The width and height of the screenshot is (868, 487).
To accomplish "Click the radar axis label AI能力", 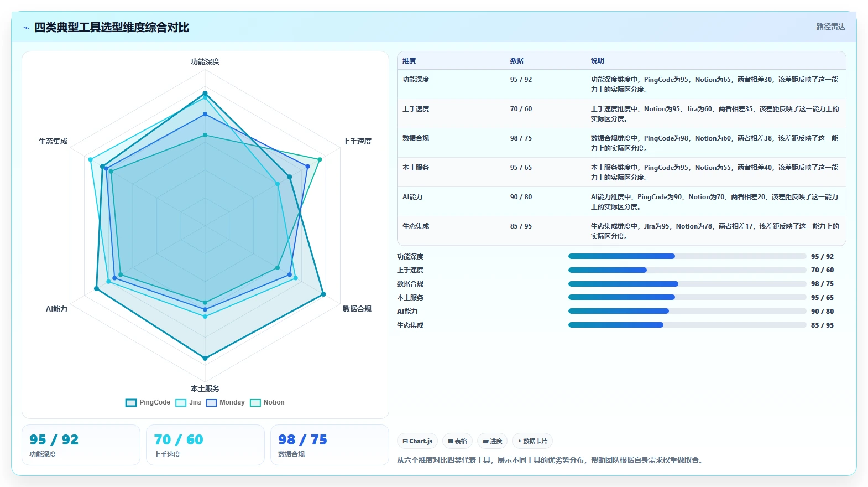I will [x=56, y=309].
